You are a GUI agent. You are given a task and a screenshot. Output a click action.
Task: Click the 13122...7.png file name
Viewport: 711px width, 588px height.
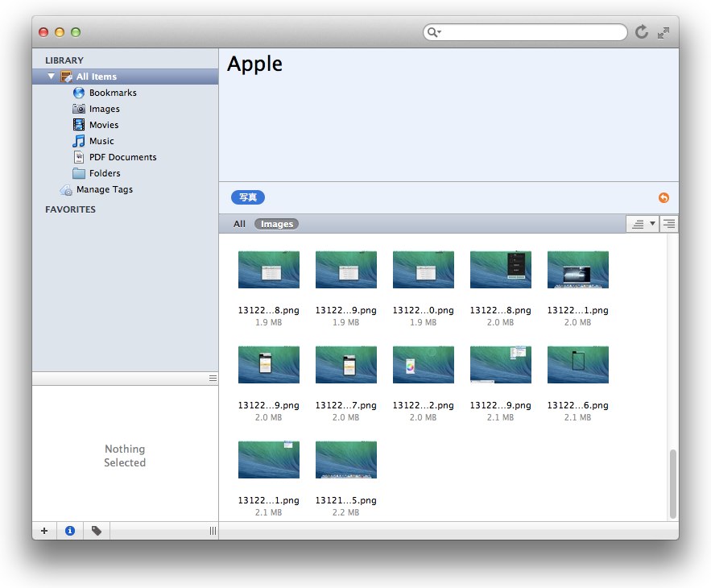(x=346, y=405)
